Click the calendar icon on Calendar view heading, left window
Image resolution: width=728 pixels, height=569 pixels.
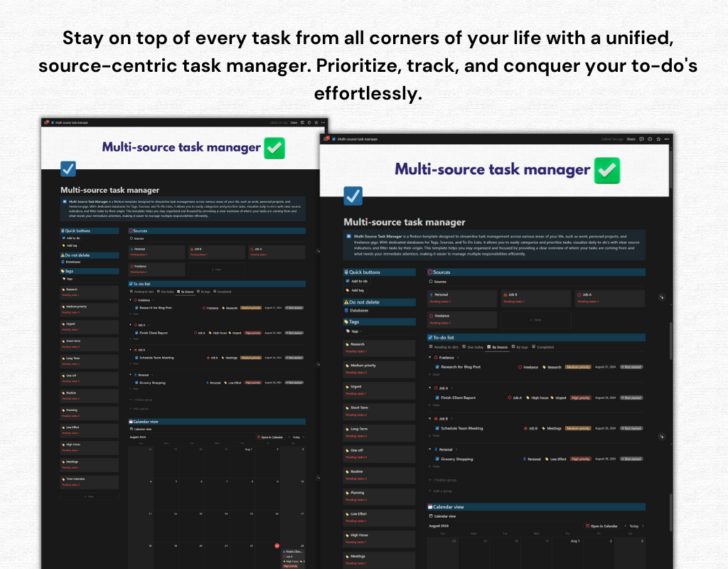[x=131, y=422]
